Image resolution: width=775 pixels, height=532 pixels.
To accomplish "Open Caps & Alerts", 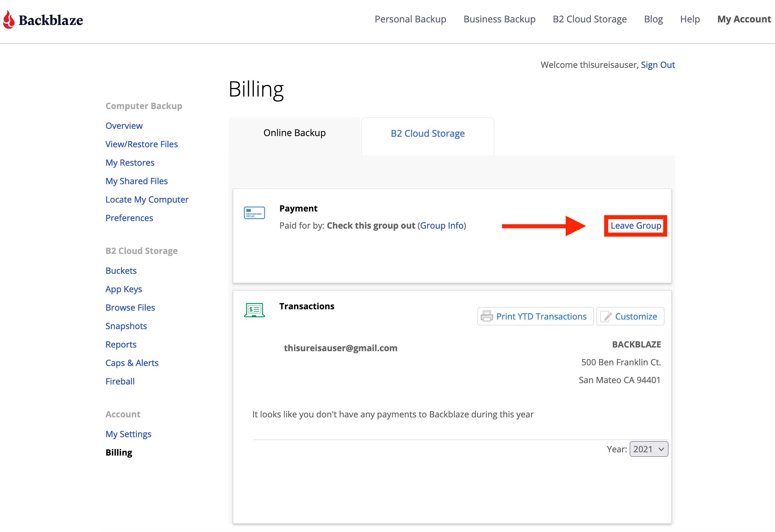I will [x=132, y=363].
